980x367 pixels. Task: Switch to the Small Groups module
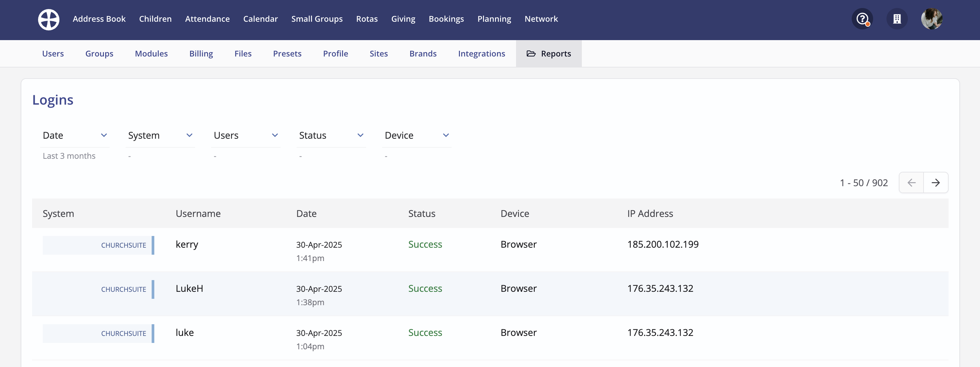click(x=317, y=19)
